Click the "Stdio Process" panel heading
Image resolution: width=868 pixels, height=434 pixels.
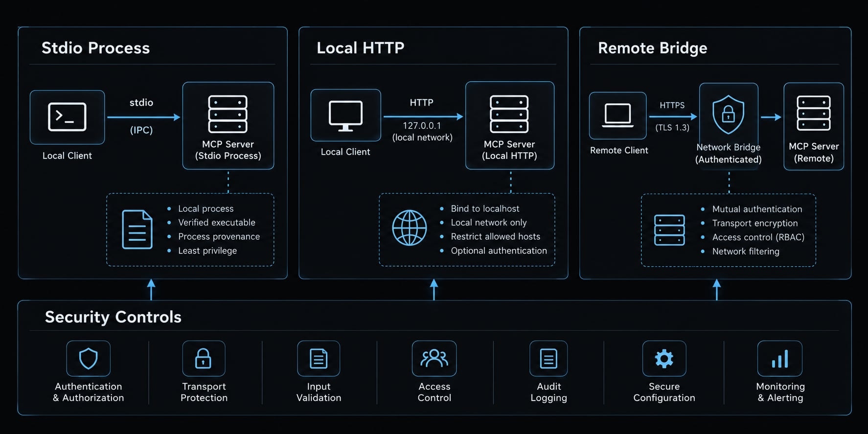[96, 48]
